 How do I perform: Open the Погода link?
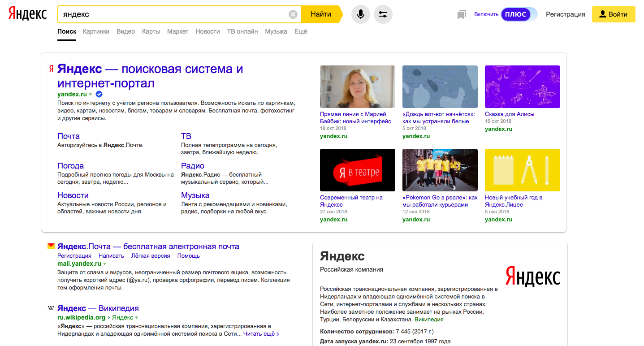[70, 166]
